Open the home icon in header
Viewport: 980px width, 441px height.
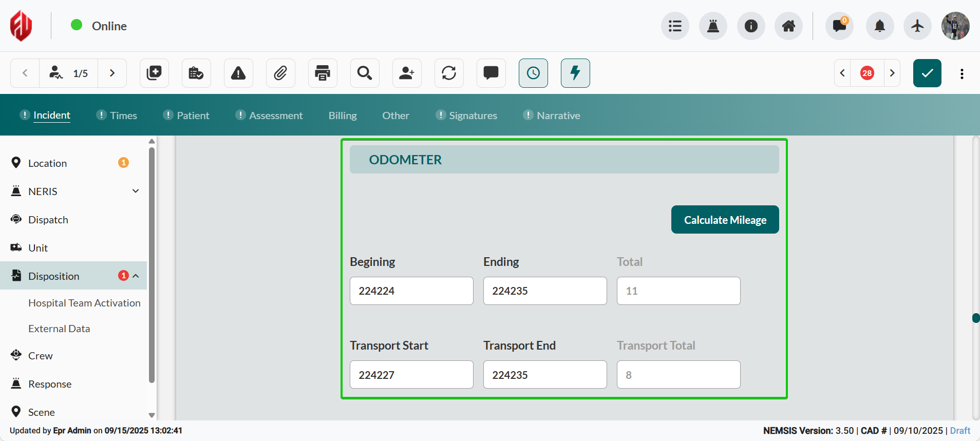[788, 26]
